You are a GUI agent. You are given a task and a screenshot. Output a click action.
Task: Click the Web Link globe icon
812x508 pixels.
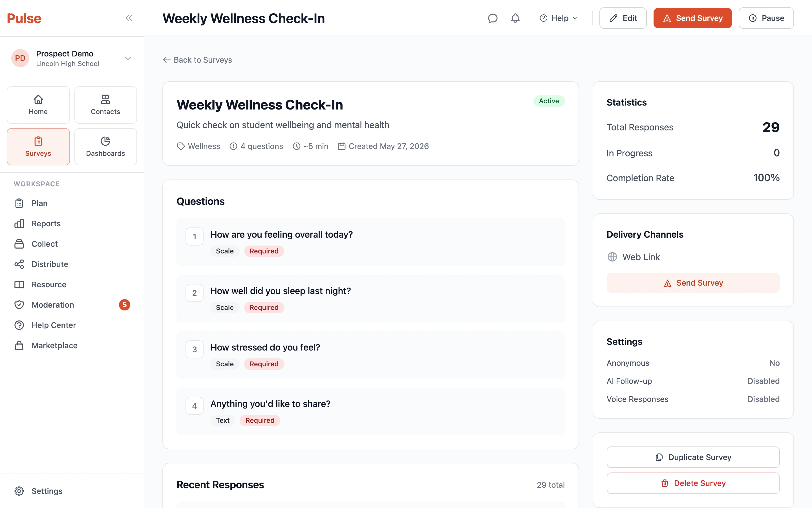[612, 257]
